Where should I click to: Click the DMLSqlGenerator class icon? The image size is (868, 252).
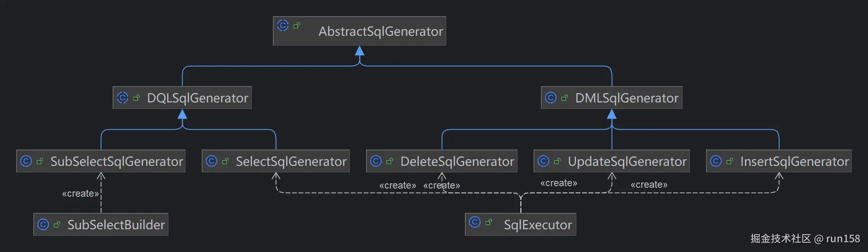coord(550,98)
